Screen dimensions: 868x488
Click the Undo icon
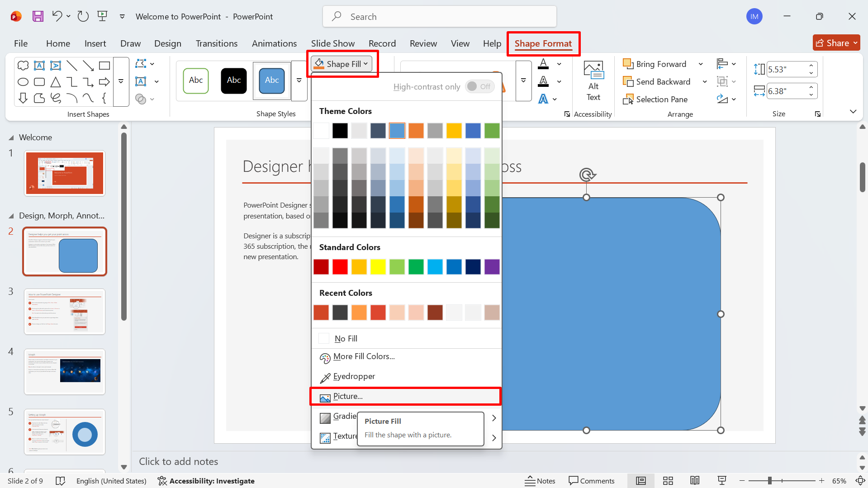(57, 17)
